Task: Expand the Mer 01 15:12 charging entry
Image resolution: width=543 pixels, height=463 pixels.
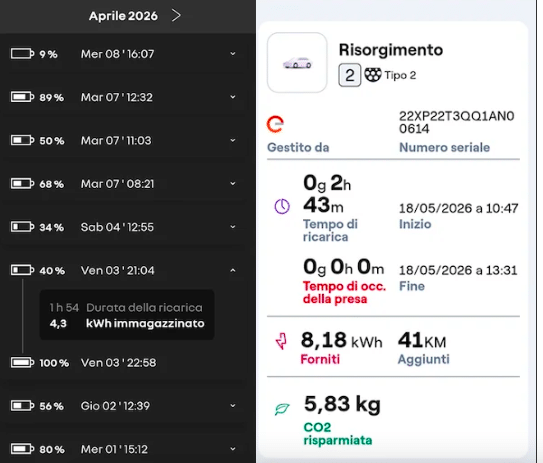Action: pos(233,449)
